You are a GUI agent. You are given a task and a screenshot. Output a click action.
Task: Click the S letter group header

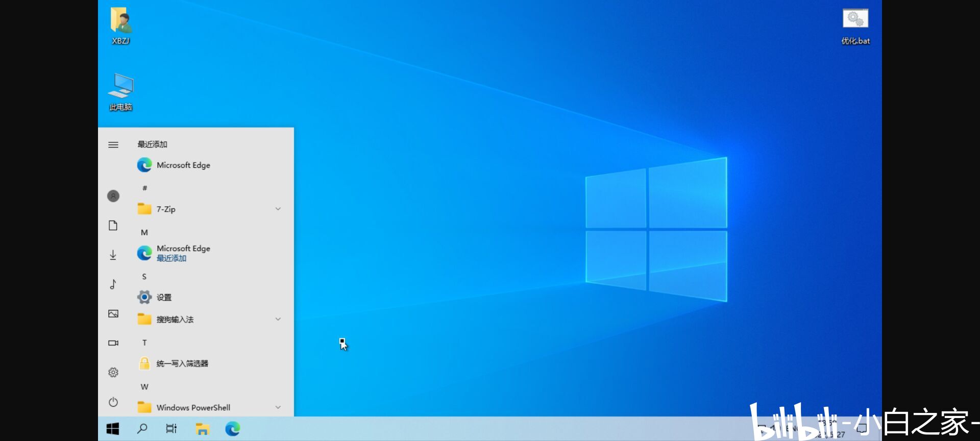[144, 276]
